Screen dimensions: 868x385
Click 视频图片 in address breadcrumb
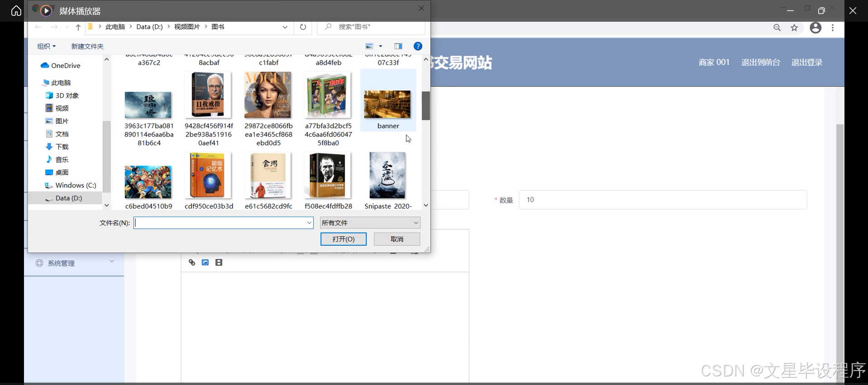coord(187,27)
